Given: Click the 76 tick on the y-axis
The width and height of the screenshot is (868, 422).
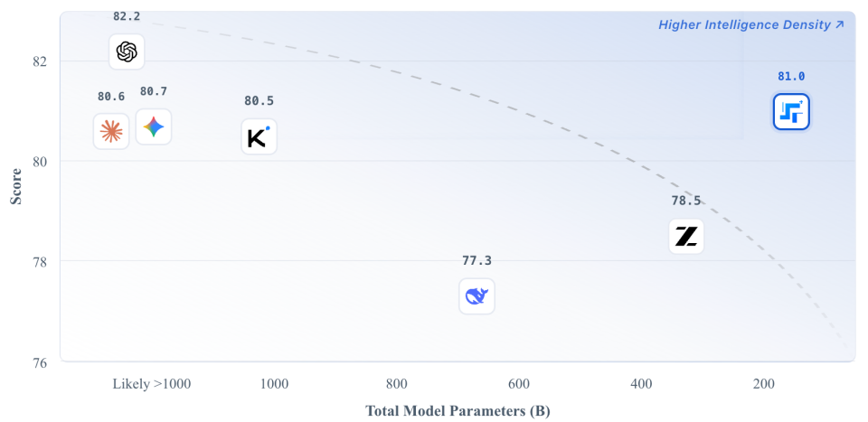Looking at the screenshot, I should point(39,362).
